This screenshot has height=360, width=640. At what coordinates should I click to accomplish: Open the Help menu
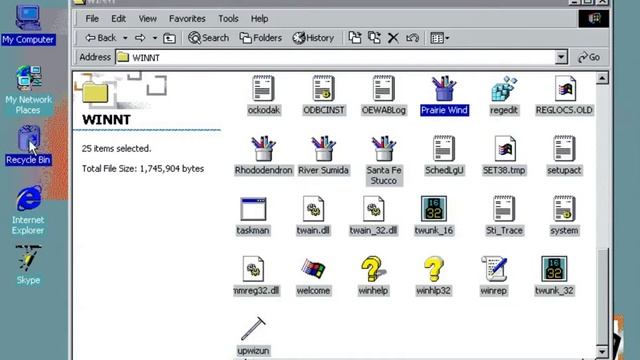pos(259,19)
